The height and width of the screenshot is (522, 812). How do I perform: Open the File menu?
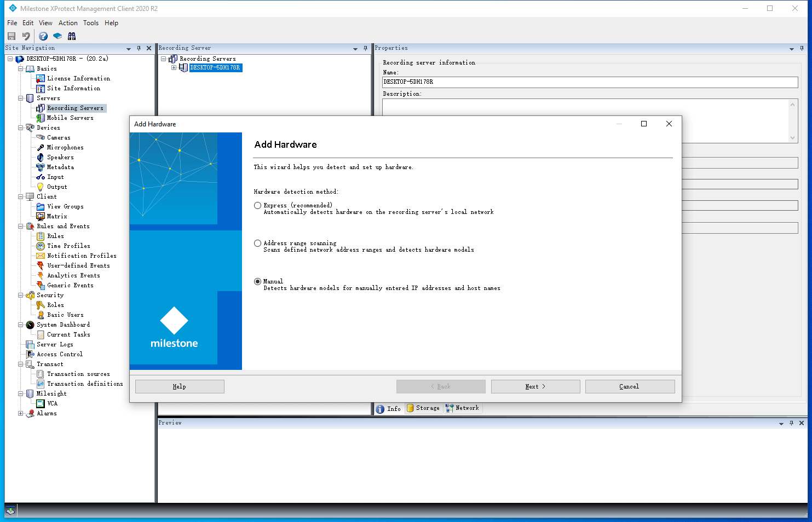tap(12, 23)
